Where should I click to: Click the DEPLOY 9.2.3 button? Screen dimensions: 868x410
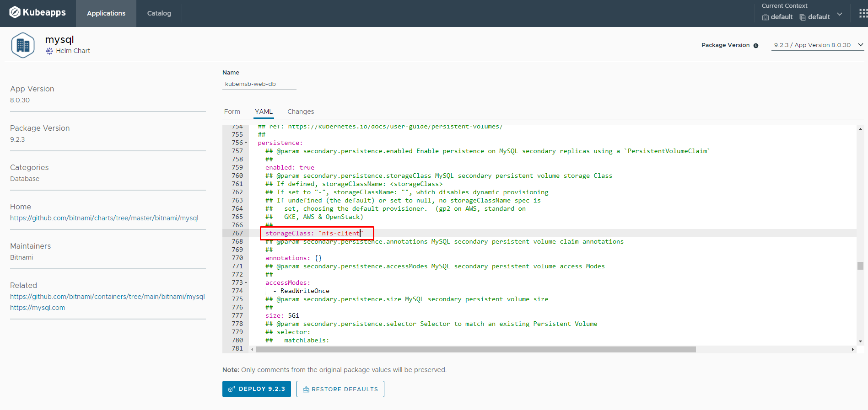257,389
